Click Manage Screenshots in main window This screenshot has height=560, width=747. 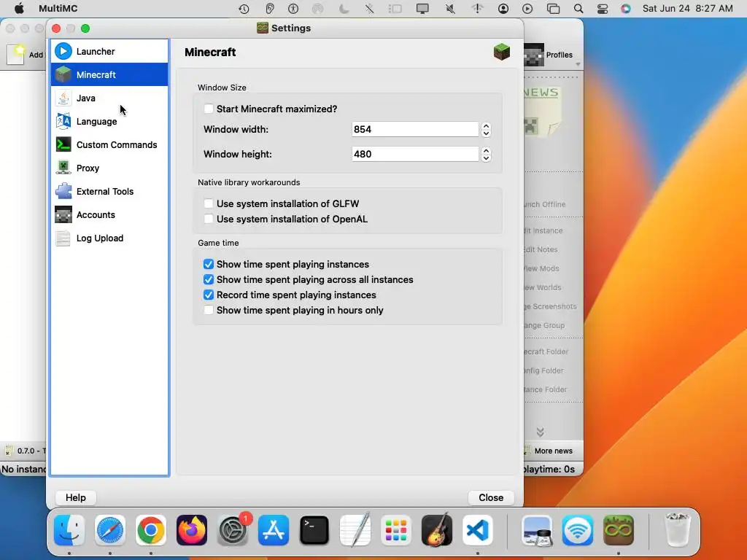[x=550, y=307]
